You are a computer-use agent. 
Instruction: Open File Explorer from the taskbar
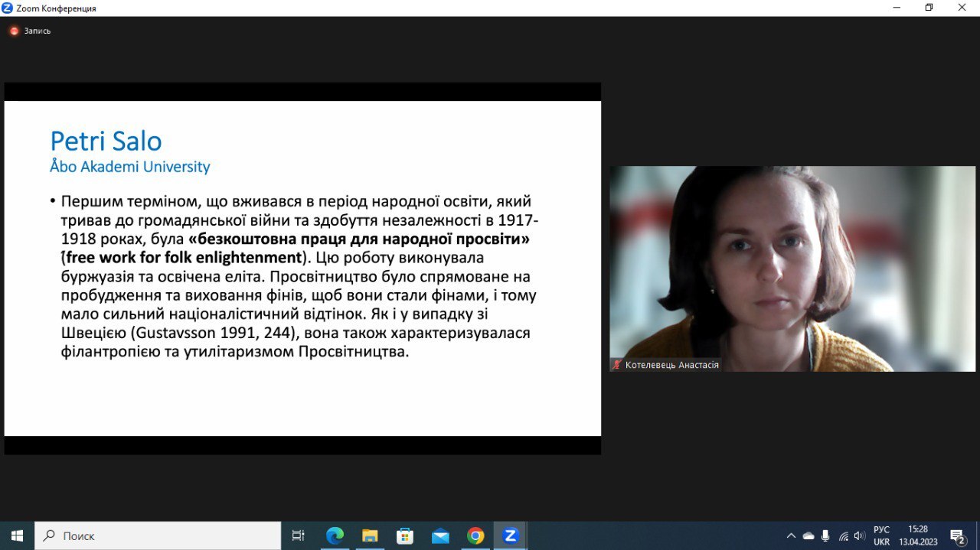pos(370,535)
